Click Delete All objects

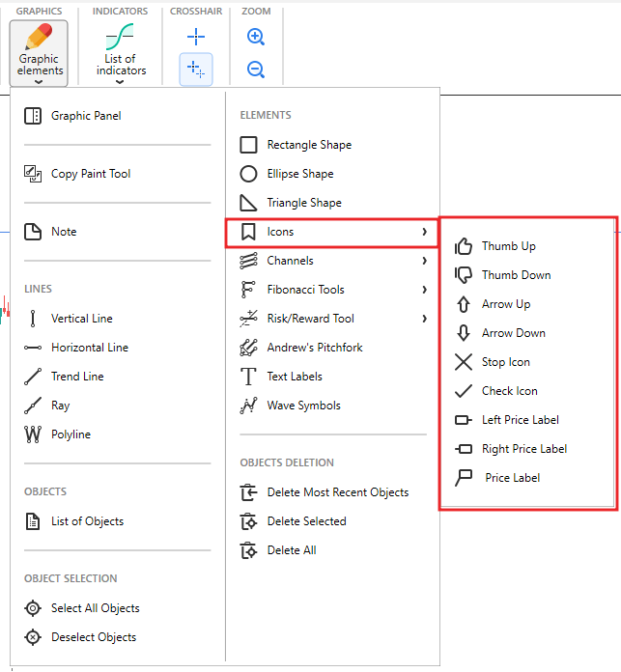(x=291, y=550)
